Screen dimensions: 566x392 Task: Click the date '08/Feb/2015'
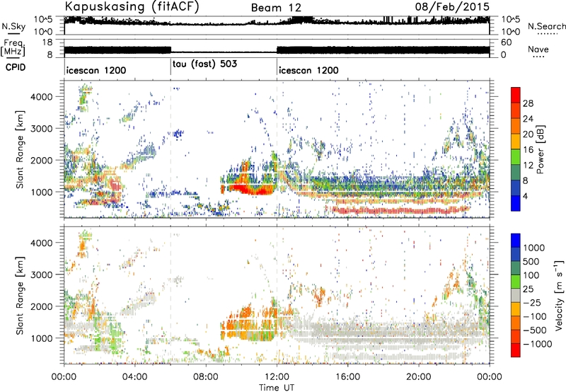(x=452, y=6)
